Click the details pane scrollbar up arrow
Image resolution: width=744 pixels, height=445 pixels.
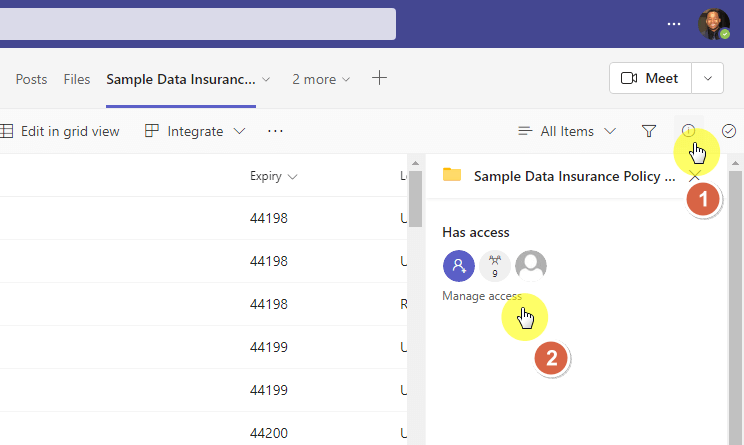pyautogui.click(x=735, y=163)
